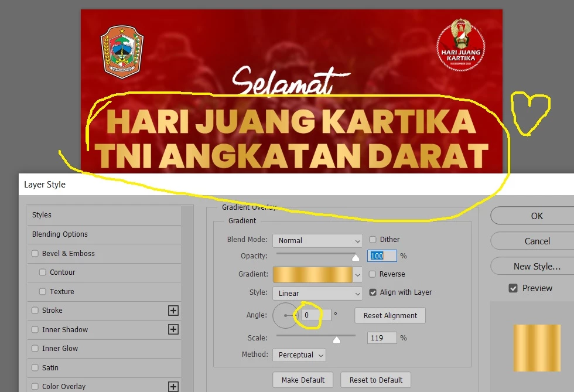Open the Blend Mode dropdown set to Normal
Viewport: 574px width, 392px height.
[x=317, y=241]
